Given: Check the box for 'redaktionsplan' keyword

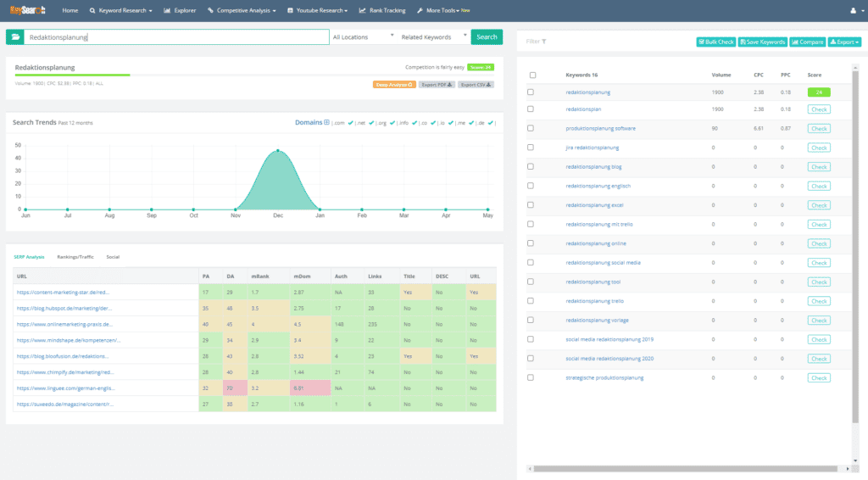Looking at the screenshot, I should (531, 109).
